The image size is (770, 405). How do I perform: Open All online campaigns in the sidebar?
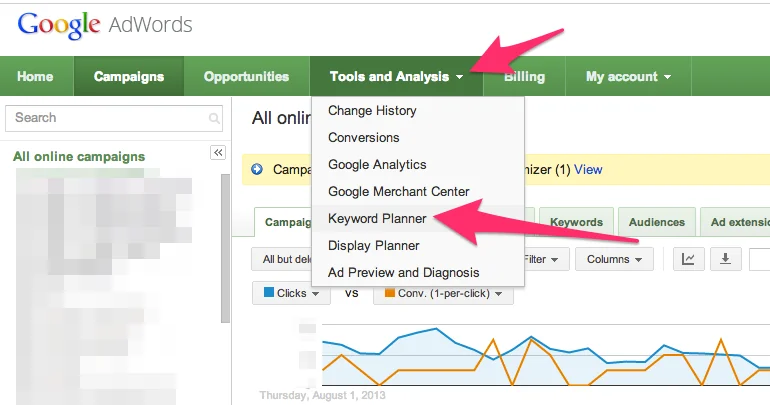(79, 157)
